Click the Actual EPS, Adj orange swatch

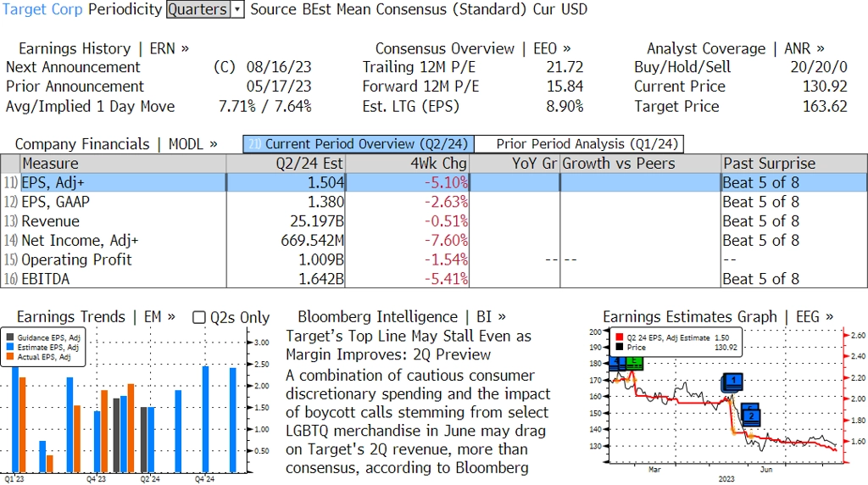pyautogui.click(x=10, y=357)
